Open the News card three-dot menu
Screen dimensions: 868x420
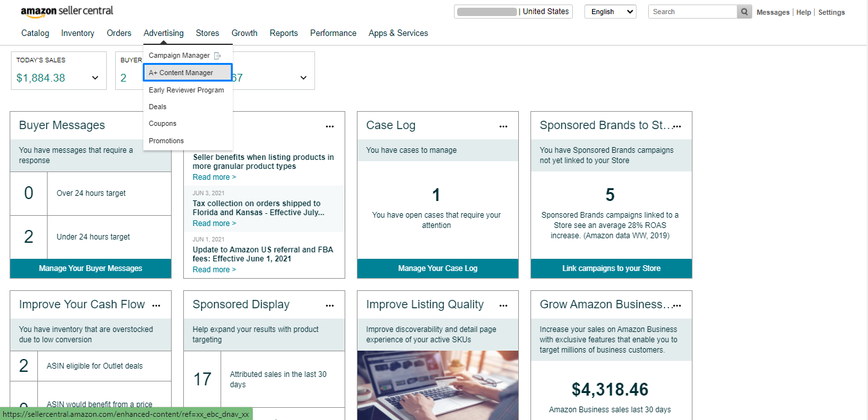(330, 127)
